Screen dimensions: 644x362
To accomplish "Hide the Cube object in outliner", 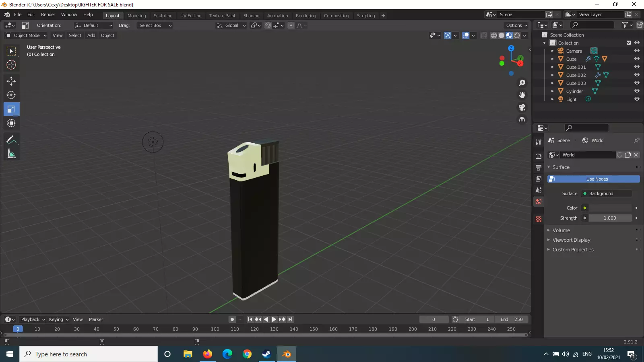I will (x=637, y=59).
